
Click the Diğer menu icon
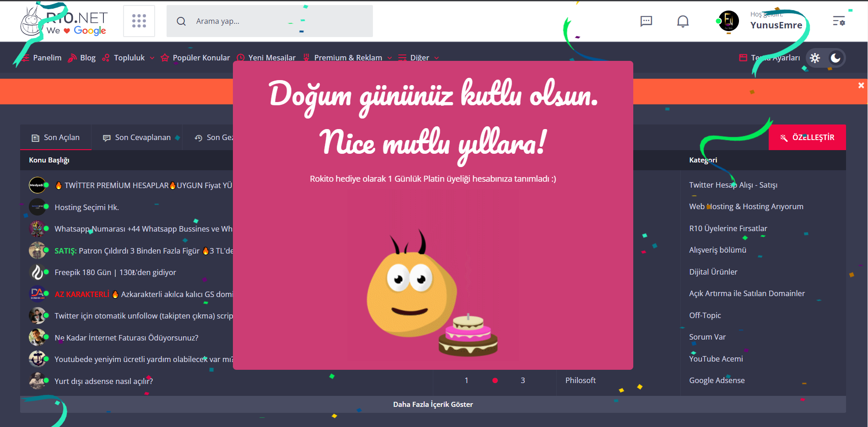click(x=402, y=58)
